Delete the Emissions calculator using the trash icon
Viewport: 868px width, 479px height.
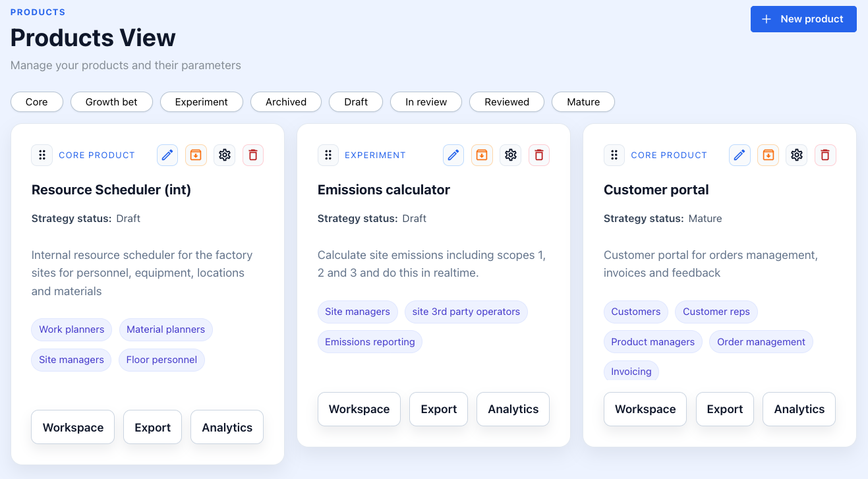coord(538,155)
